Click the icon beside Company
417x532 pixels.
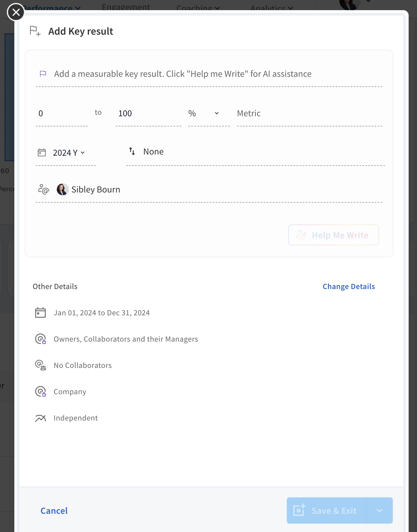pyautogui.click(x=41, y=392)
